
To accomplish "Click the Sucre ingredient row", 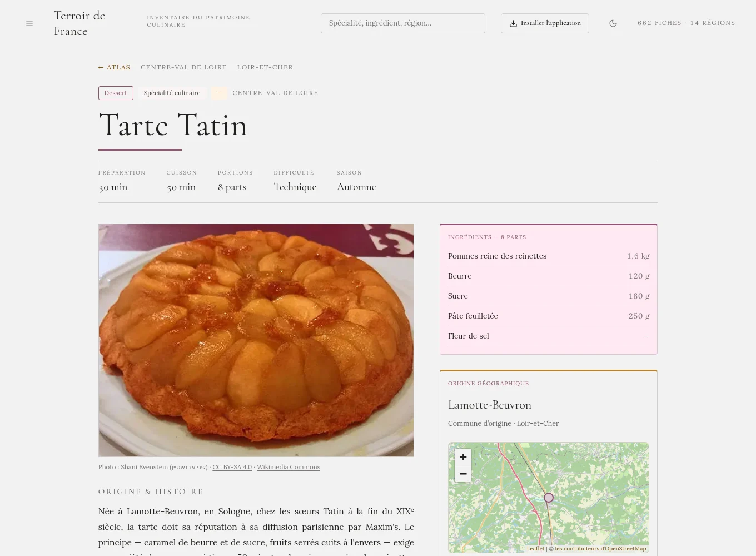I will pos(549,296).
